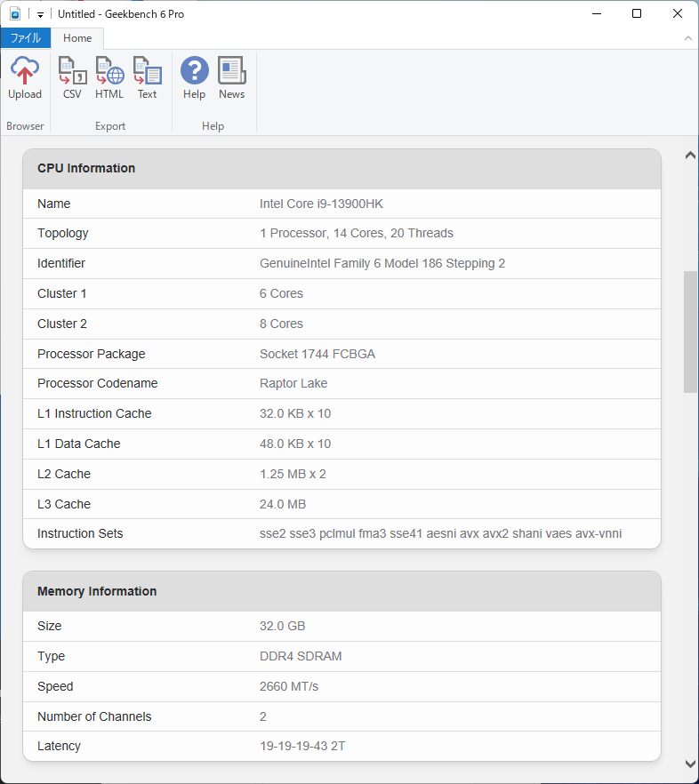Click the scroll up arrow
Viewport: 699px width, 784px height.
[690, 156]
